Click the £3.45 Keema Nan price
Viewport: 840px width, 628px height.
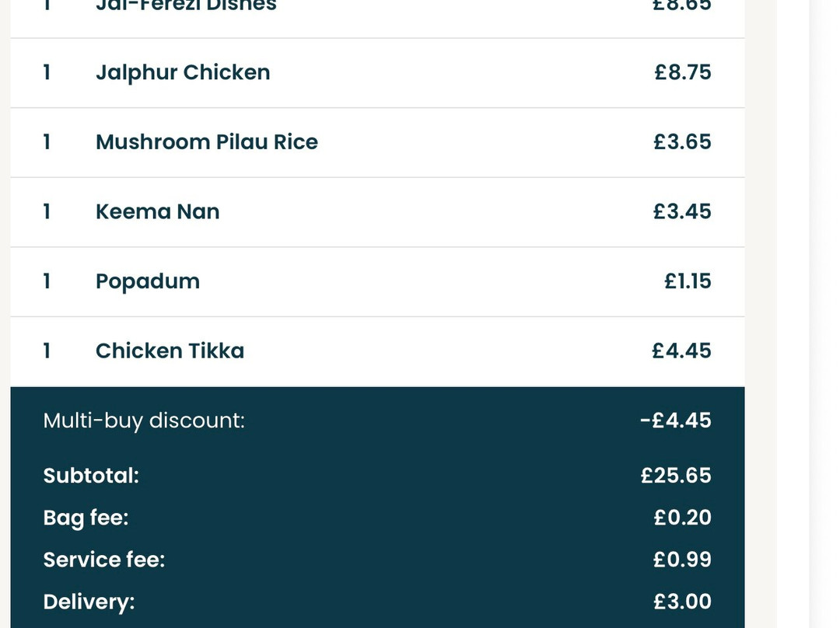pos(682,211)
